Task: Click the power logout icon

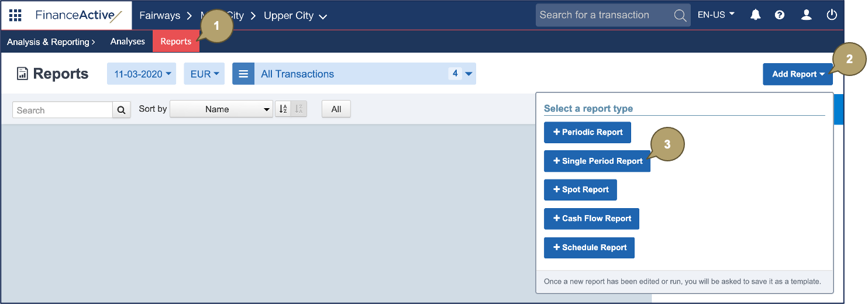Action: click(x=832, y=15)
